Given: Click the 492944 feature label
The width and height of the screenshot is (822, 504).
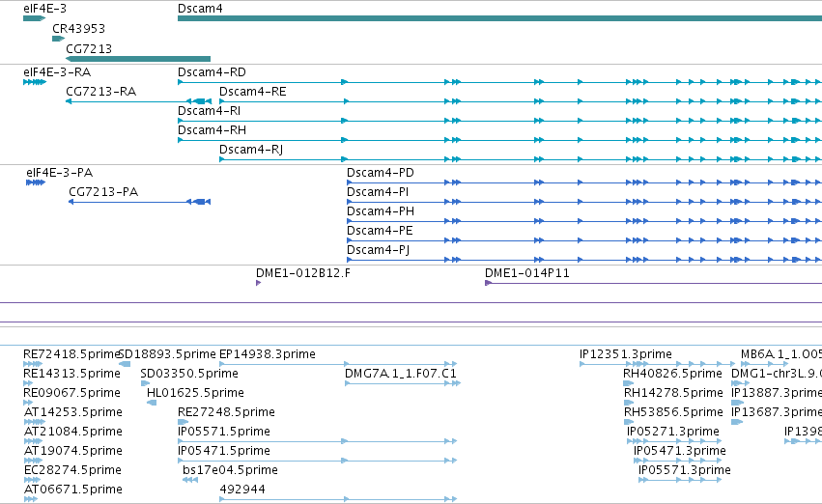Looking at the screenshot, I should point(242,490).
